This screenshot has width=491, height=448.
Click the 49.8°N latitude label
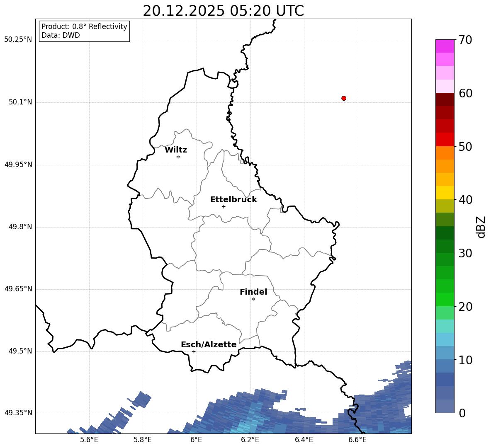click(x=20, y=227)
